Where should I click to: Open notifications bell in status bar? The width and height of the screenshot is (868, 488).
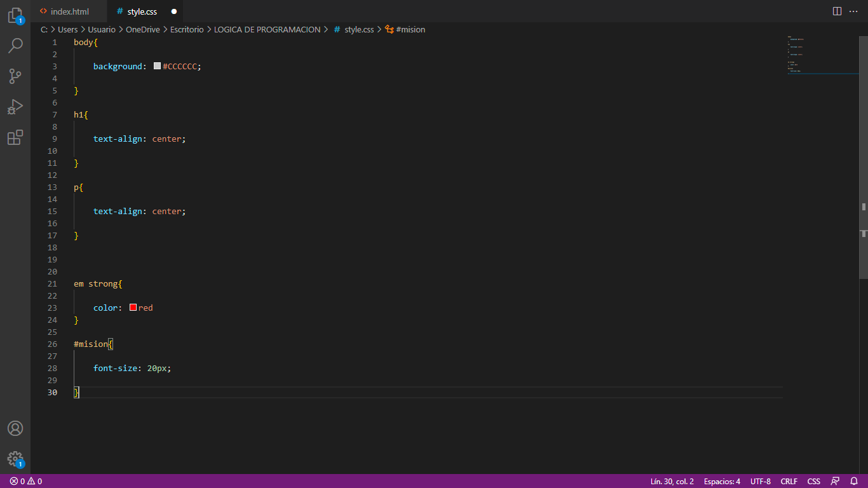pos(854,482)
